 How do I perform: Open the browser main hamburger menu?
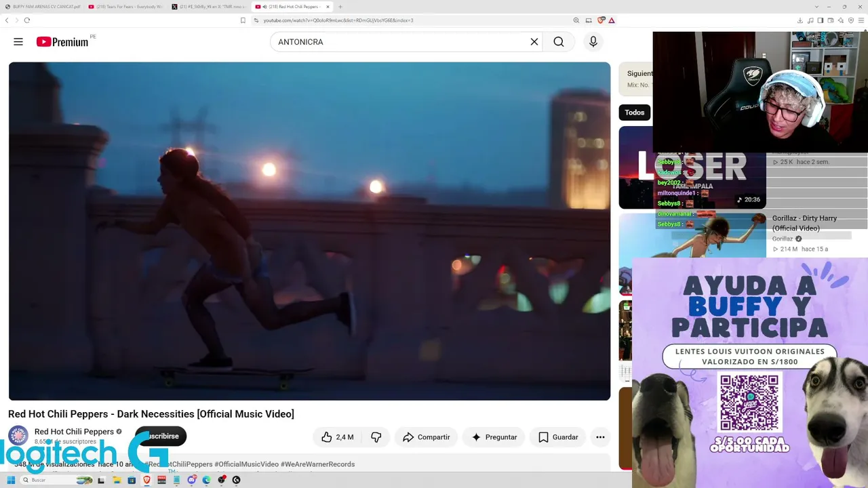pos(861,20)
